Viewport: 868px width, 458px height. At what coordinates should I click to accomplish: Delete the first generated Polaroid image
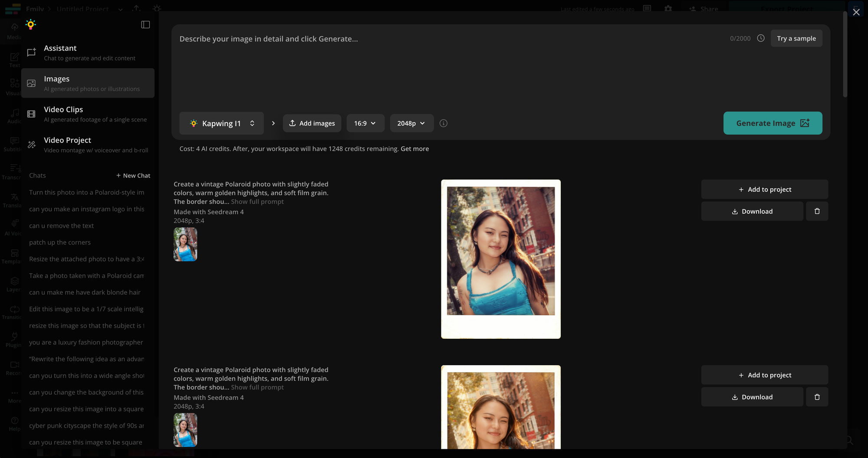coord(817,211)
